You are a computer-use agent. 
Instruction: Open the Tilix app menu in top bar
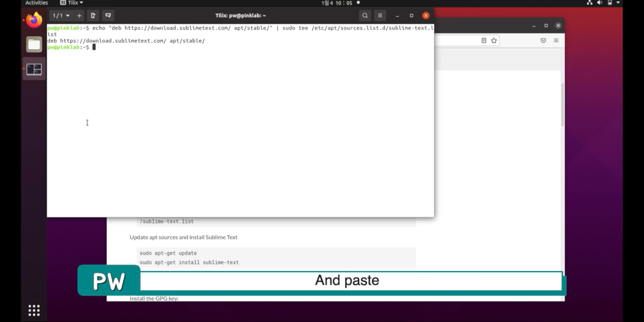(71, 3)
